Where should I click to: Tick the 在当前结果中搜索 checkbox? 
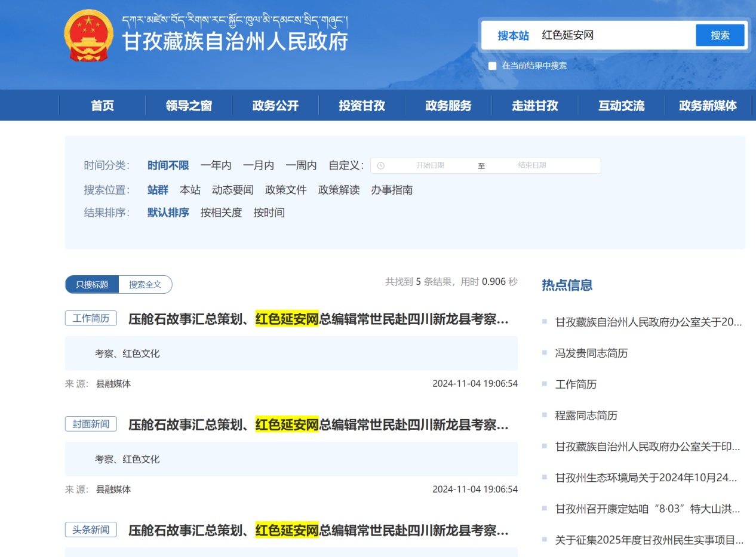492,66
